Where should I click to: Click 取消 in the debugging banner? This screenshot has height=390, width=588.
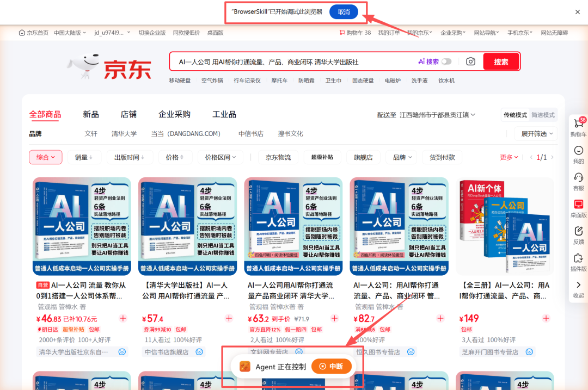coord(344,12)
